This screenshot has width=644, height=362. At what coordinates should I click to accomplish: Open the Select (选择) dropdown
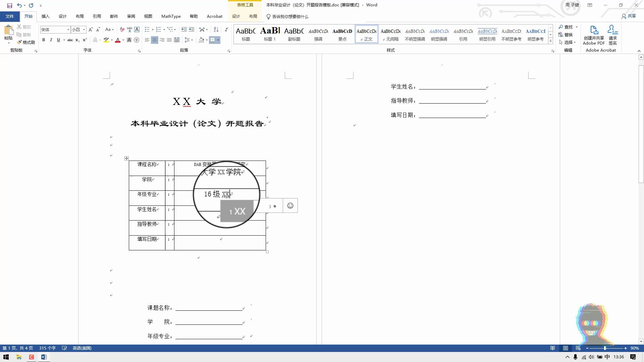[x=568, y=42]
